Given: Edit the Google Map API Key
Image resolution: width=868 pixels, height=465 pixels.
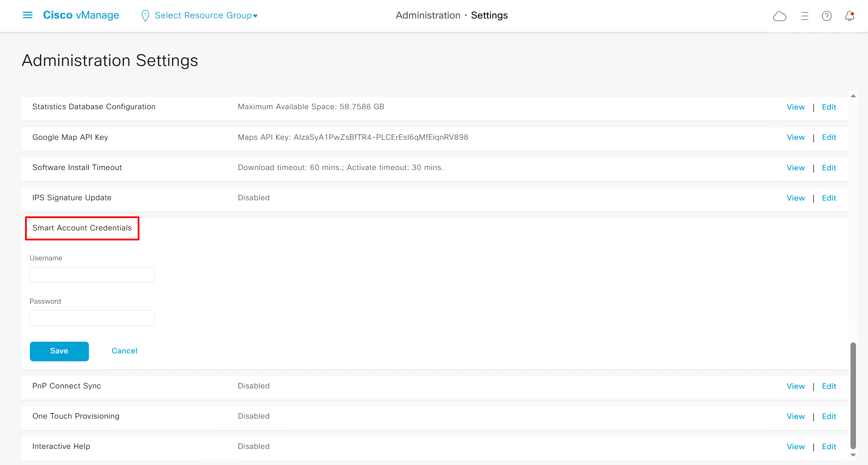Looking at the screenshot, I should [829, 137].
